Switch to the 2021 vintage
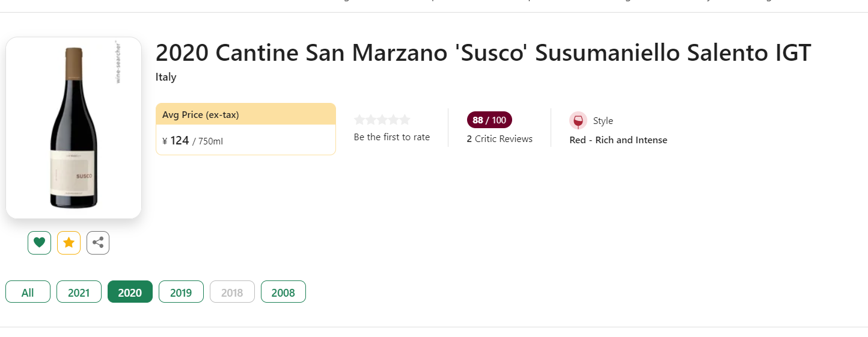Viewport: 868px width, 337px height. click(79, 292)
